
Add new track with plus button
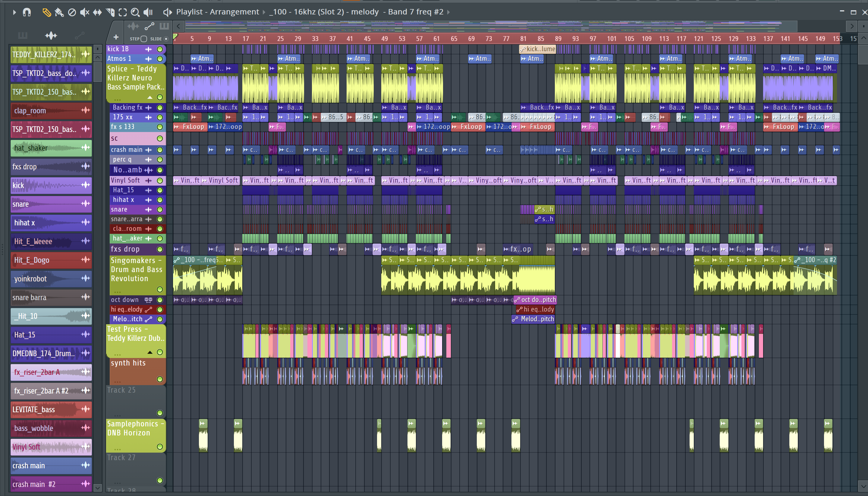pyautogui.click(x=116, y=37)
